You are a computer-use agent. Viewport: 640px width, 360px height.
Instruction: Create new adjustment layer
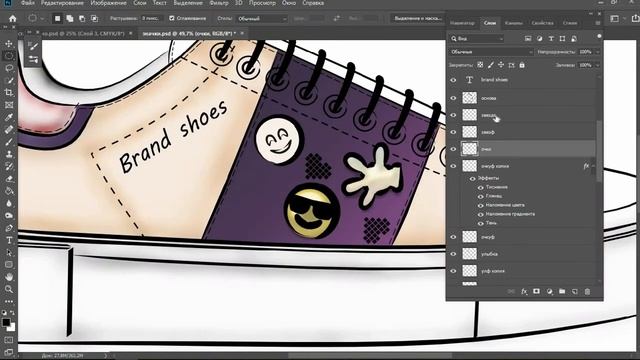click(x=549, y=291)
